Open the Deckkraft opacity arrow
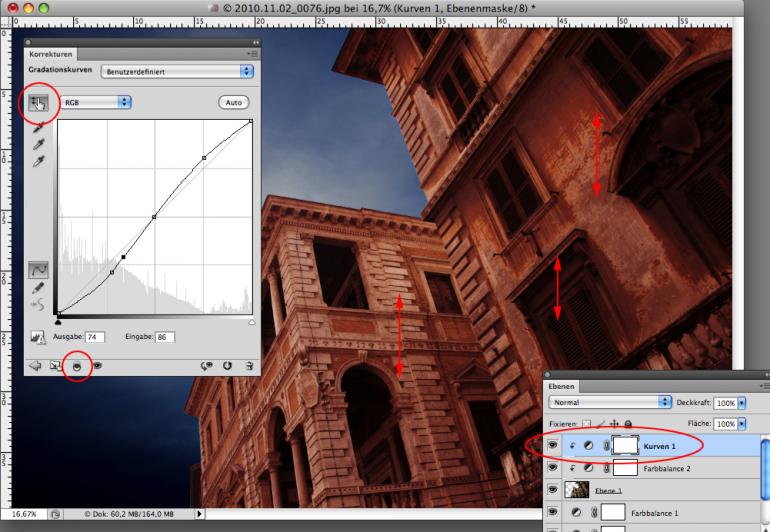Viewport: 770px width, 532px height. (x=742, y=403)
